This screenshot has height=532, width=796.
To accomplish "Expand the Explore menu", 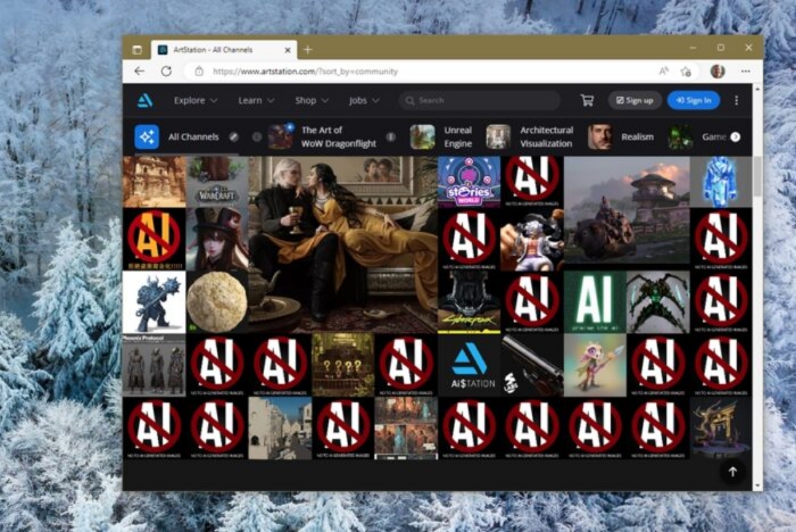I will point(196,100).
